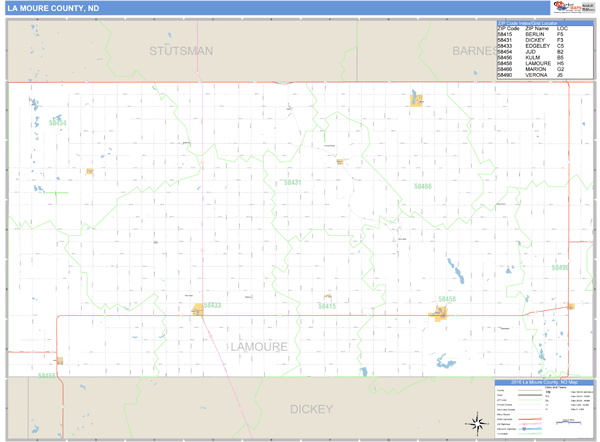Click the 58415 ZIP code label
This screenshot has height=442, width=600.
(x=327, y=306)
